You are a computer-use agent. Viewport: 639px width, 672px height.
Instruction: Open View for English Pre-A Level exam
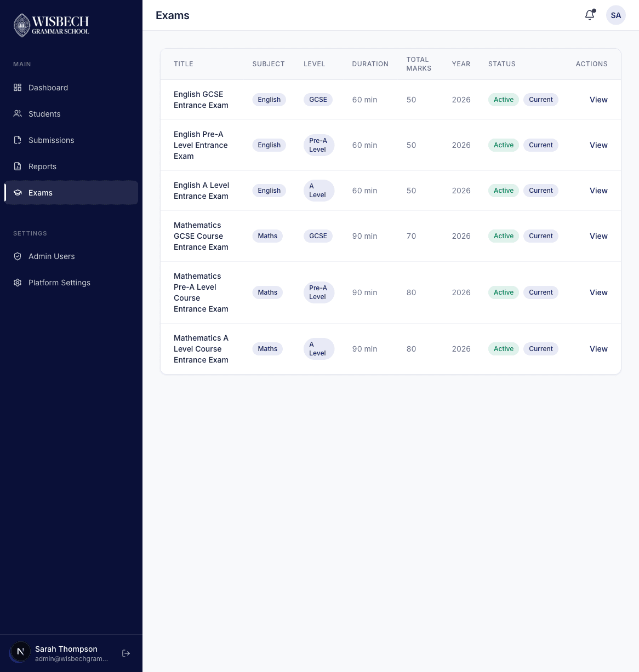click(598, 145)
